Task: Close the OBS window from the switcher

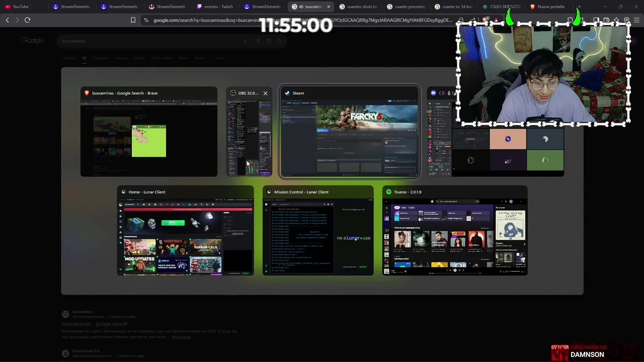Action: pyautogui.click(x=266, y=93)
